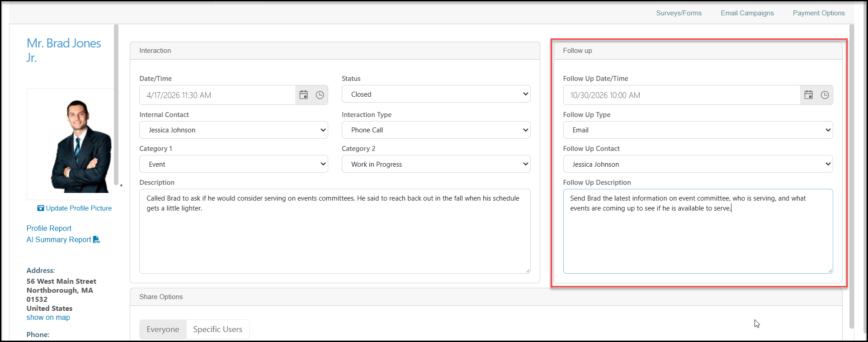This screenshot has height=342, width=868.
Task: Open the Interaction Type dropdown showing Phone Call
Action: click(436, 130)
